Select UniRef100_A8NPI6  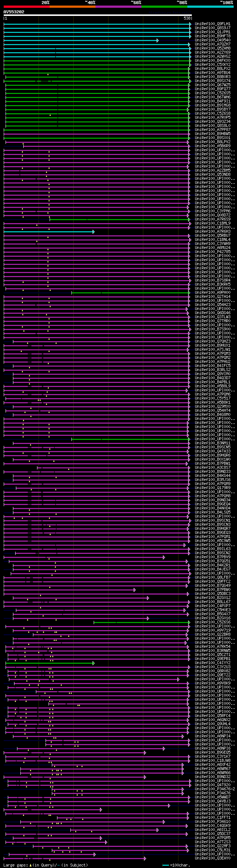213,748
